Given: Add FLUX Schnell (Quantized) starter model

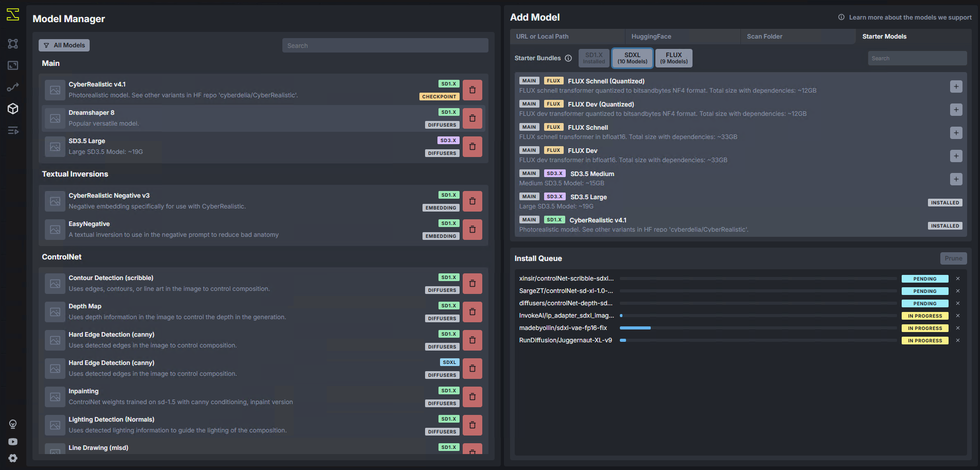Looking at the screenshot, I should tap(956, 86).
